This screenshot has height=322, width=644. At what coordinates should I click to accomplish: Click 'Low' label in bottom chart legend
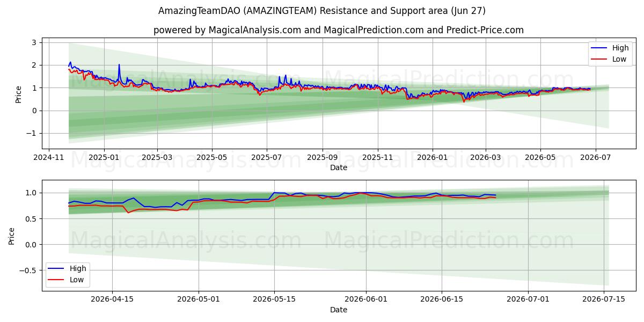click(77, 280)
